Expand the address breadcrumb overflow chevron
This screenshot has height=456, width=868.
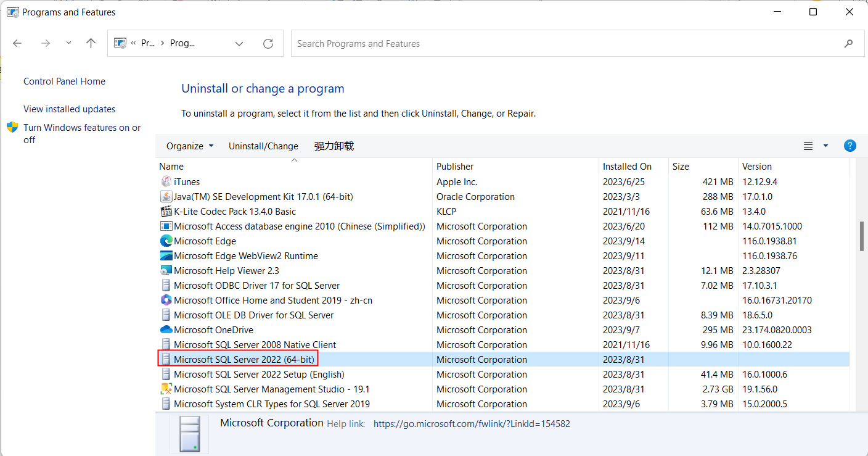[133, 44]
